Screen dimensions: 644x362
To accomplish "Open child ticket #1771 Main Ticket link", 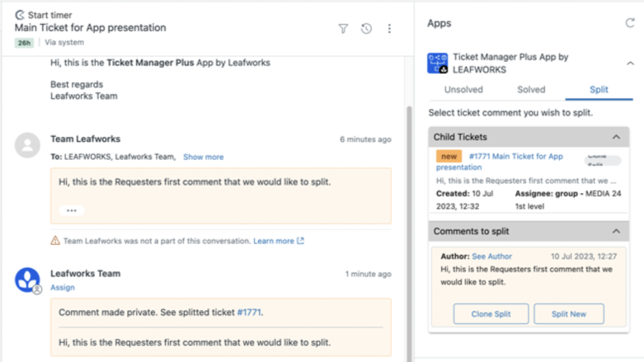I will 500,162.
